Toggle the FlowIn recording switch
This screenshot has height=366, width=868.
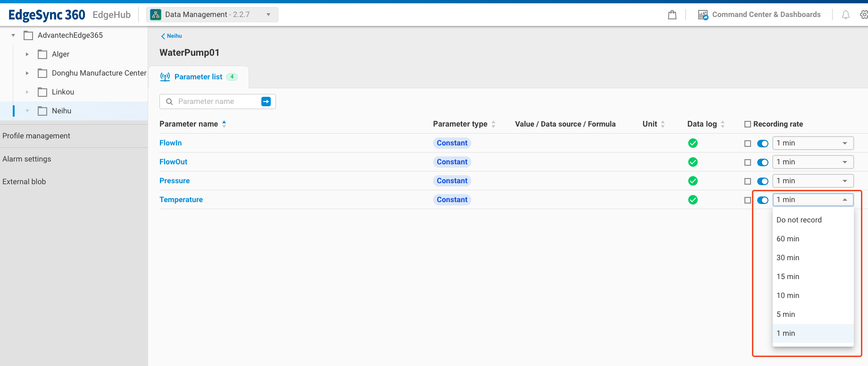(x=763, y=144)
